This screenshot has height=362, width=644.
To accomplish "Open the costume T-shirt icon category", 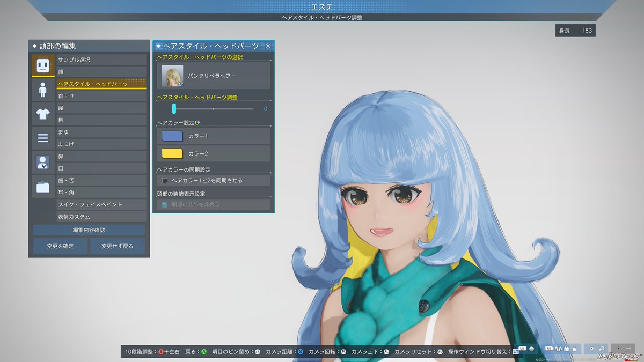I will (43, 114).
